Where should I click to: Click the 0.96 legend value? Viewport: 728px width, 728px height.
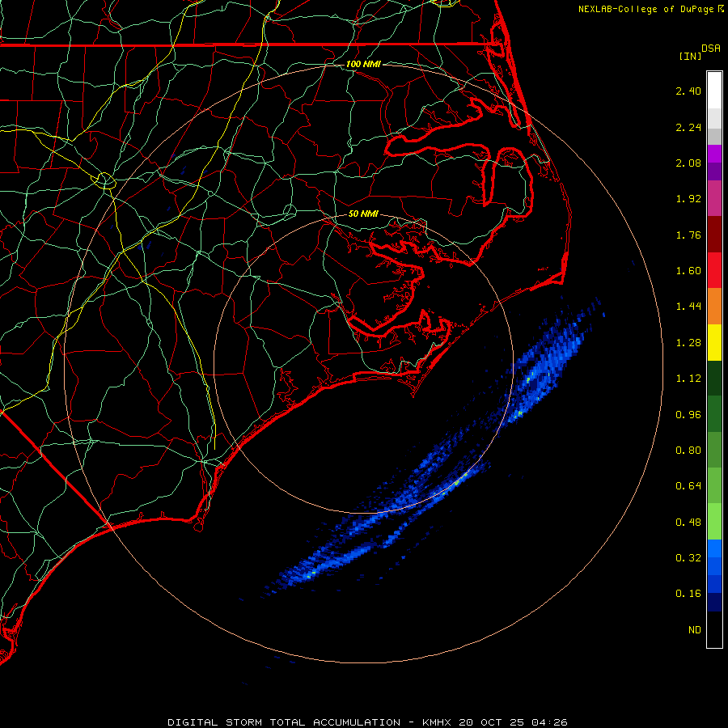(688, 415)
